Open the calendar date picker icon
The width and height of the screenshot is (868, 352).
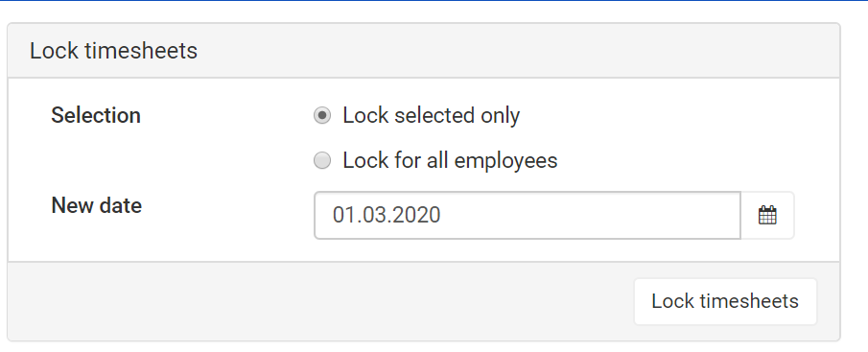click(x=767, y=215)
